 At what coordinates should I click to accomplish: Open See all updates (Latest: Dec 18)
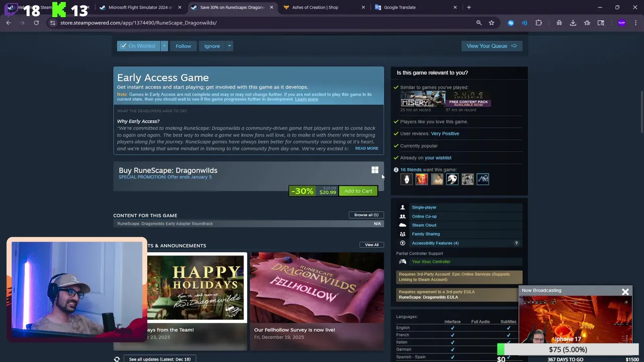click(x=159, y=359)
